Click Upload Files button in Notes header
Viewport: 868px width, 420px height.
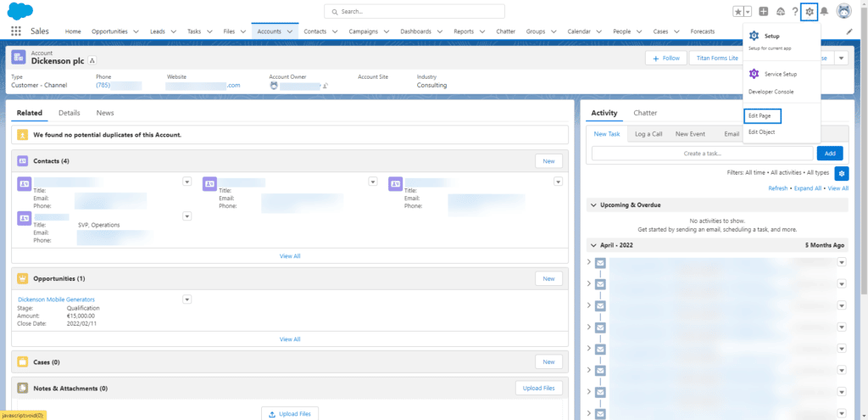[x=538, y=389]
